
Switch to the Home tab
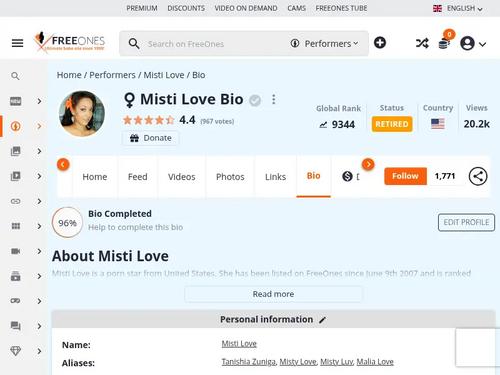pos(95,177)
